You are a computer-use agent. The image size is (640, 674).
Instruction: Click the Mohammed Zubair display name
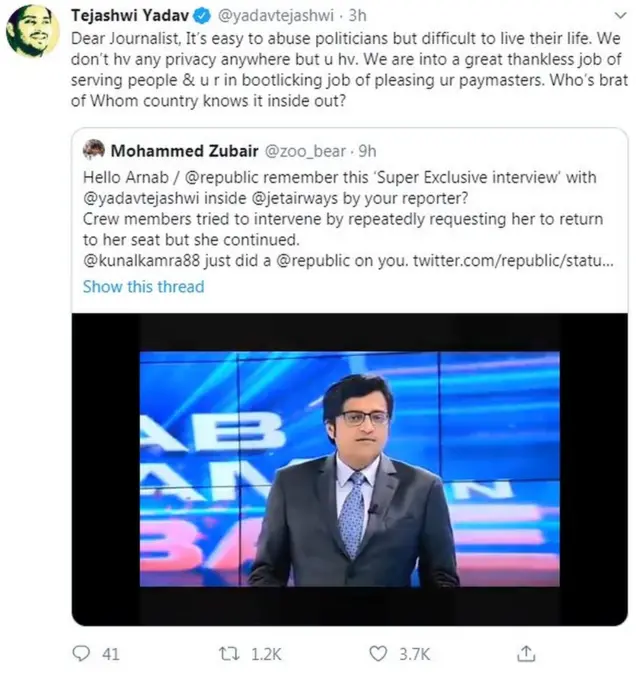(183, 151)
